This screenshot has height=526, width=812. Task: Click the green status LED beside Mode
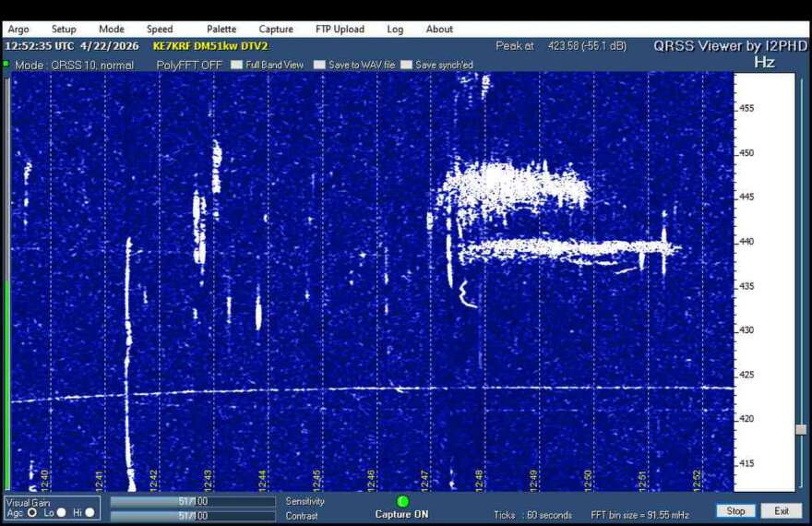point(6,64)
